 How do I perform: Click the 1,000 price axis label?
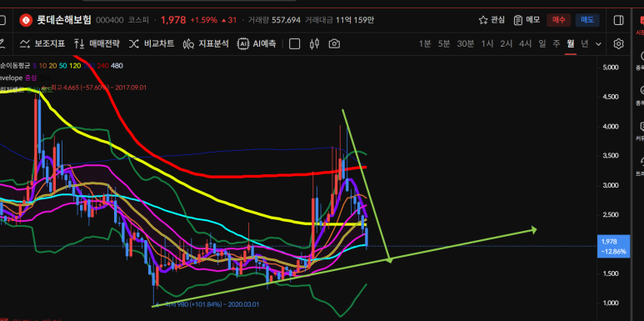(611, 303)
